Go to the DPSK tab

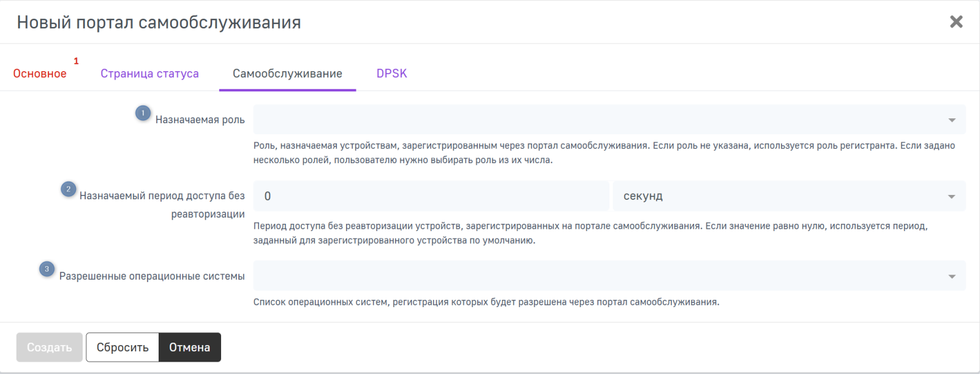tap(391, 74)
